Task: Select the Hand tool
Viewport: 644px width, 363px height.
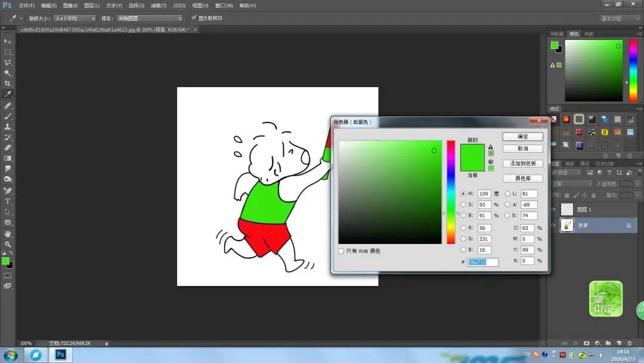Action: pos(7,233)
